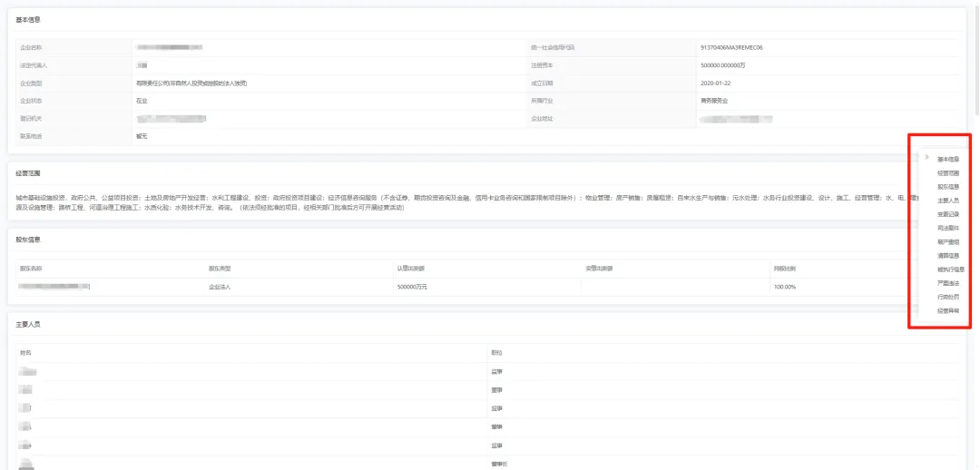The width and height of the screenshot is (980, 470).
Task: Click the 持股比例 column header
Action: [785, 269]
